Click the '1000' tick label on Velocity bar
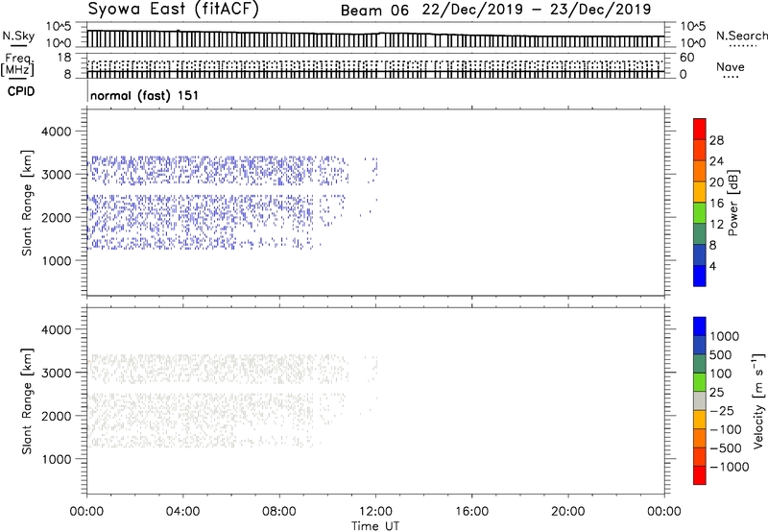 click(725, 336)
